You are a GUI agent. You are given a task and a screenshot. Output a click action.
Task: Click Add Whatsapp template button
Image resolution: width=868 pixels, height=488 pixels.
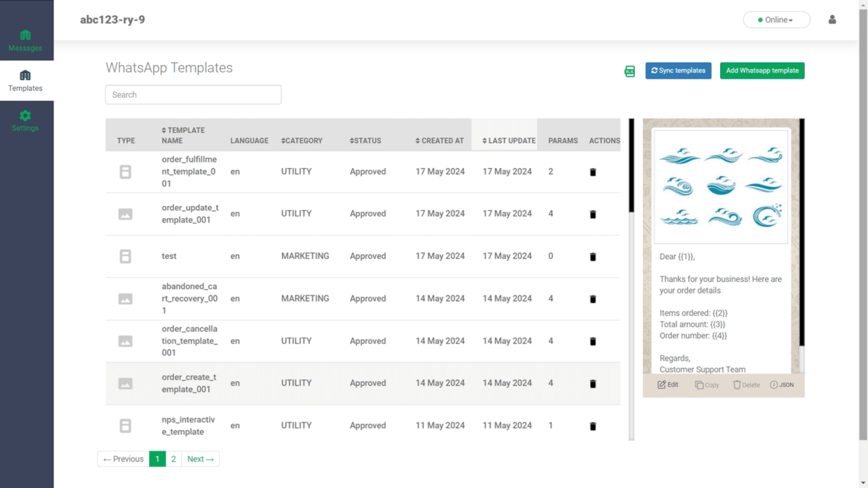coord(762,70)
